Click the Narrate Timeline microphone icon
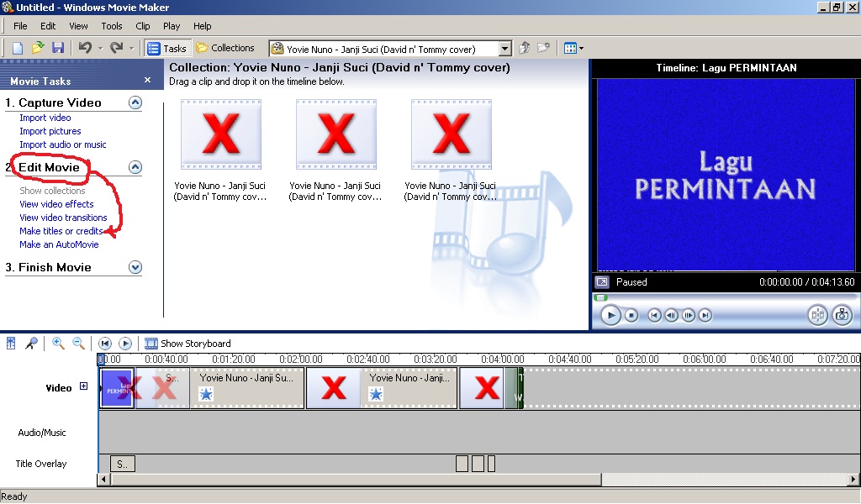861x504 pixels. pyautogui.click(x=32, y=344)
